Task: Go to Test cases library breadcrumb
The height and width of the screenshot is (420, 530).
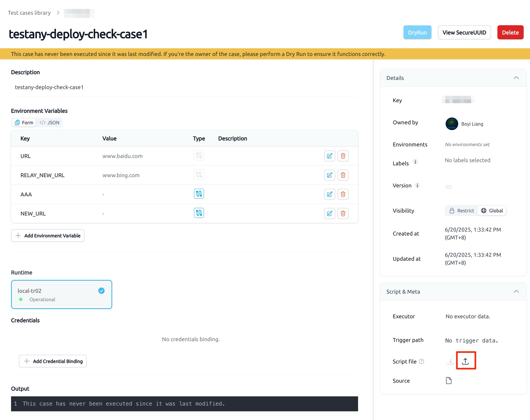Action: pyautogui.click(x=29, y=13)
